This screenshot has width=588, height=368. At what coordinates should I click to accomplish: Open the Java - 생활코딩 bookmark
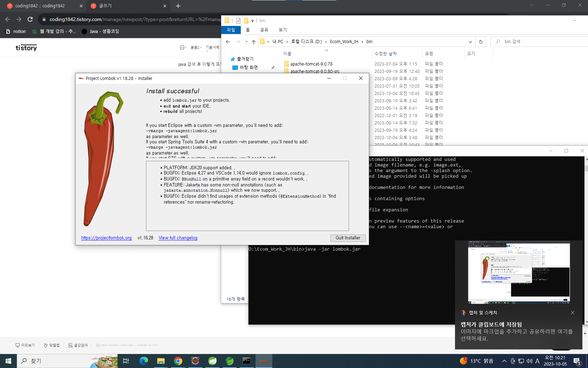point(100,32)
